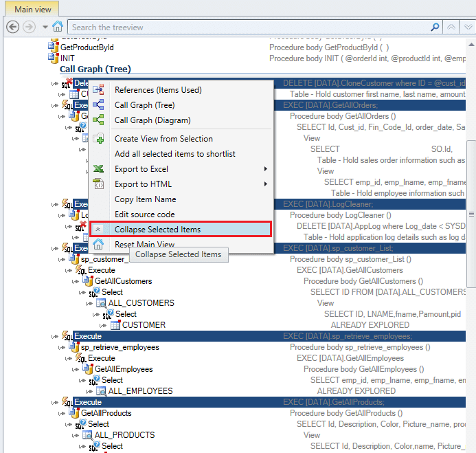Image resolution: width=476 pixels, height=453 pixels.
Task: Select the ALL_CUSTOMERS view node
Action: click(141, 303)
